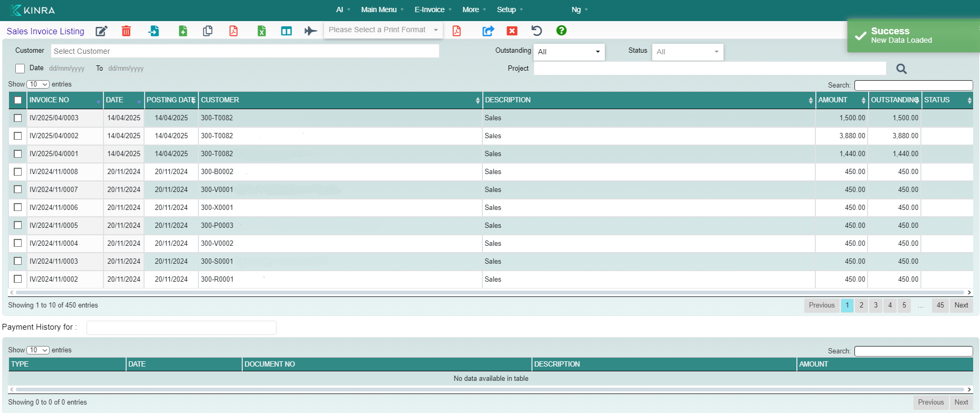Click the blue import document arrow icon

(x=154, y=31)
